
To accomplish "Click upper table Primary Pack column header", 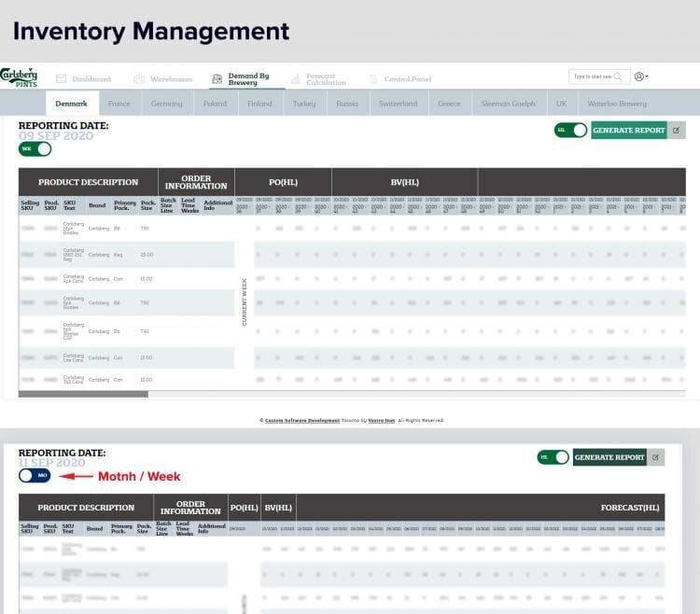I will click(124, 205).
